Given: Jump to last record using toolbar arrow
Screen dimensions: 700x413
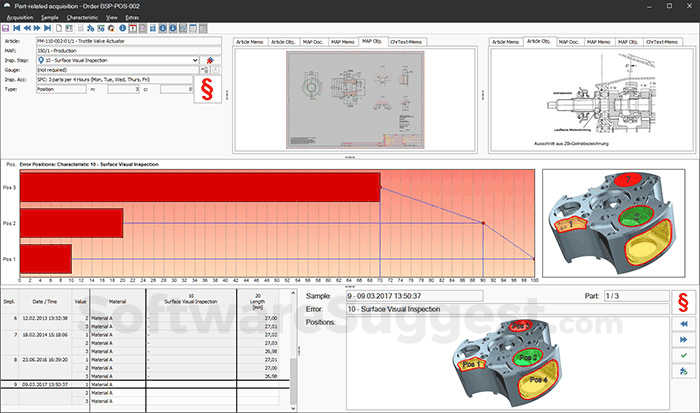Looking at the screenshot, I should click(x=47, y=28).
